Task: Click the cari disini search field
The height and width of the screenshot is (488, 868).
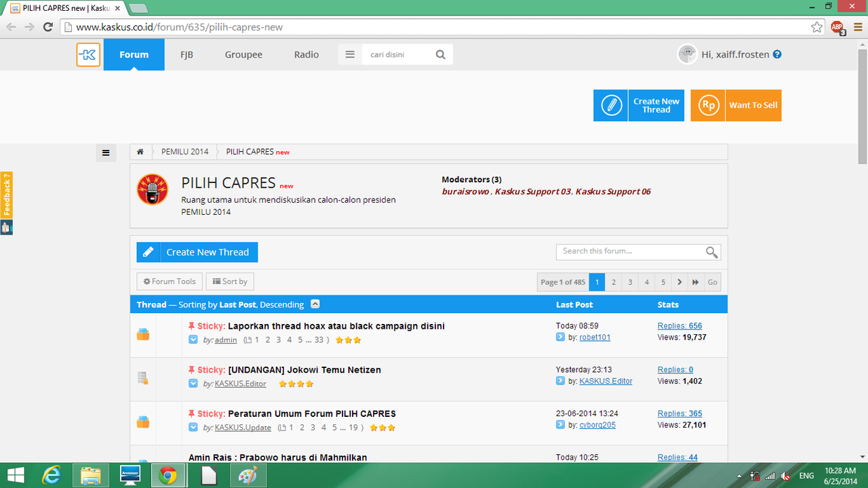Action: point(397,55)
